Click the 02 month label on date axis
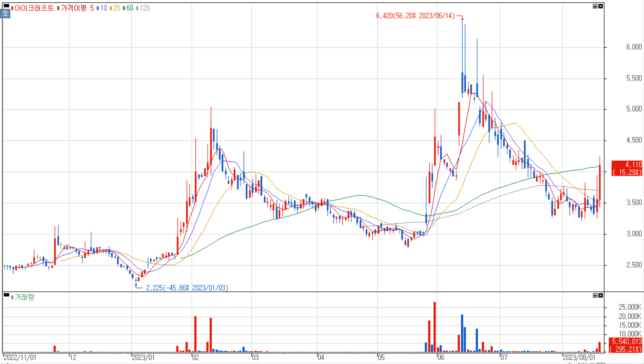Screen dimensions: 644x364 click(195, 357)
